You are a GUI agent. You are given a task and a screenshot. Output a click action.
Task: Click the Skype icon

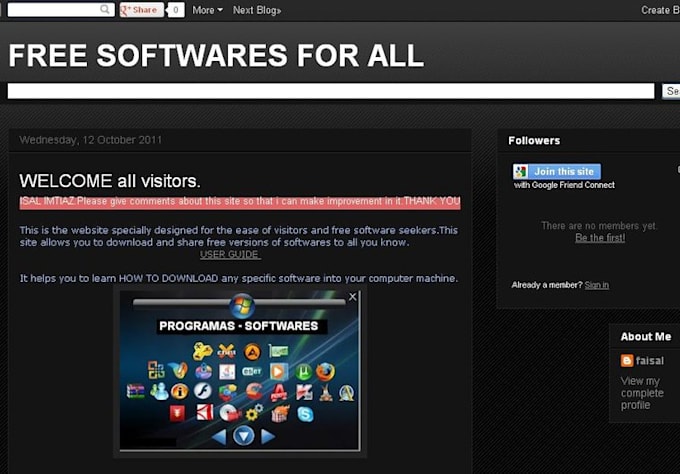pyautogui.click(x=305, y=414)
